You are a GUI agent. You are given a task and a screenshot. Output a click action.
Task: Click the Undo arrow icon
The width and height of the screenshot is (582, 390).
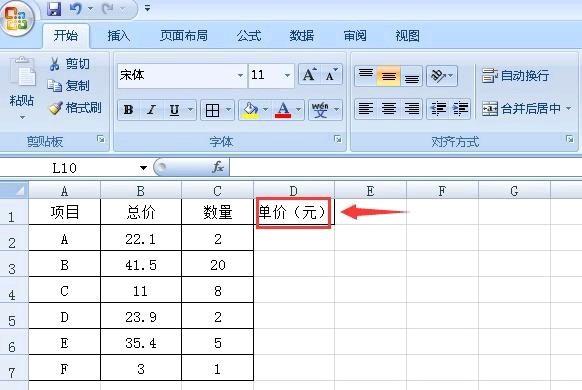pyautogui.click(x=76, y=8)
